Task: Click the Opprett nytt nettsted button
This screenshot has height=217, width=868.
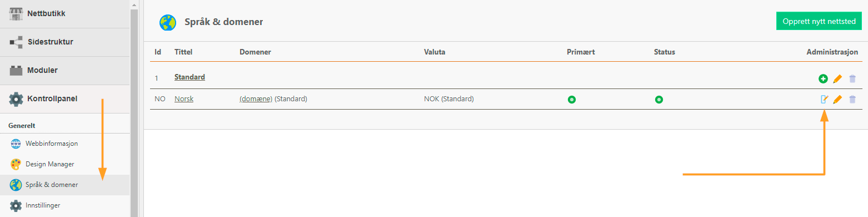Action: pyautogui.click(x=819, y=22)
